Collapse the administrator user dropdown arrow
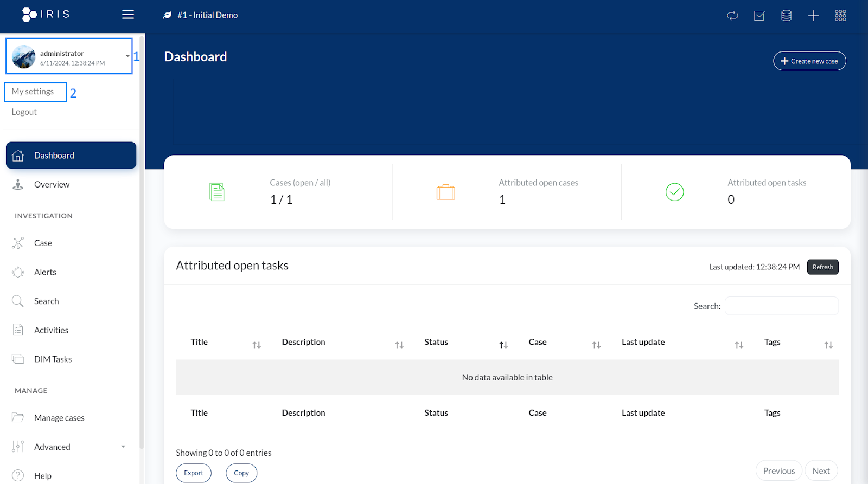868x484 pixels. [x=127, y=56]
